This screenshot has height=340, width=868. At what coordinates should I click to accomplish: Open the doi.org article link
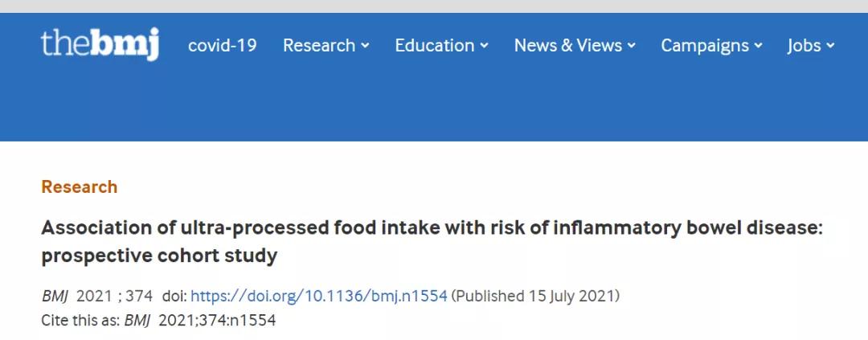click(318, 296)
